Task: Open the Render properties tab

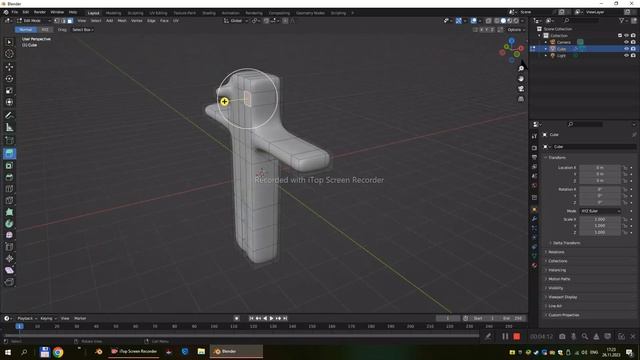Action: click(534, 148)
